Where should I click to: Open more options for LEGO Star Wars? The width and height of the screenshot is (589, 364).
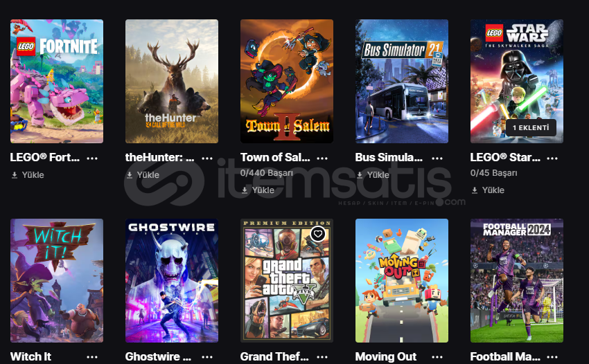[x=552, y=158]
